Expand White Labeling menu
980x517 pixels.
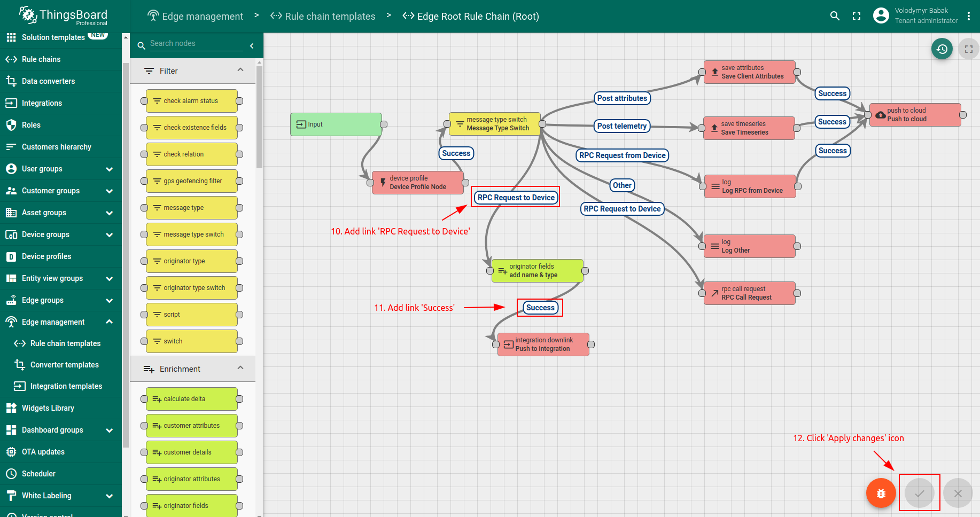point(61,496)
